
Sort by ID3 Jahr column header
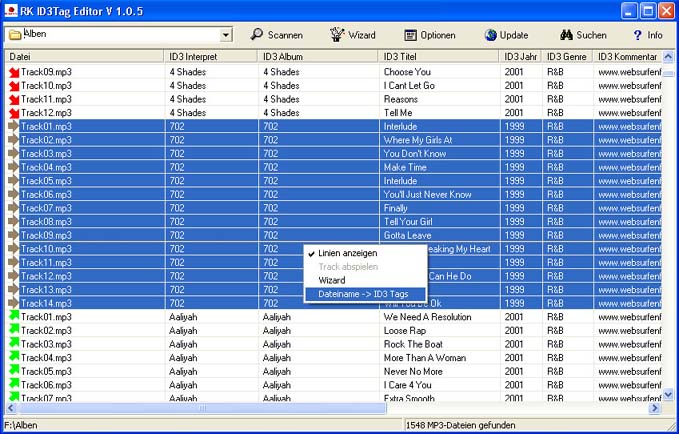521,57
